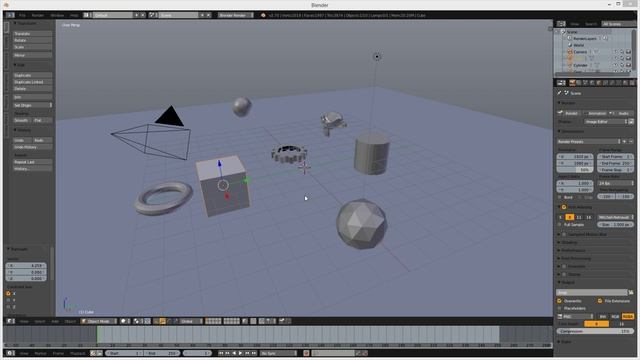Open the viewport shading mode icon
This screenshot has height=360, width=640.
point(124,321)
